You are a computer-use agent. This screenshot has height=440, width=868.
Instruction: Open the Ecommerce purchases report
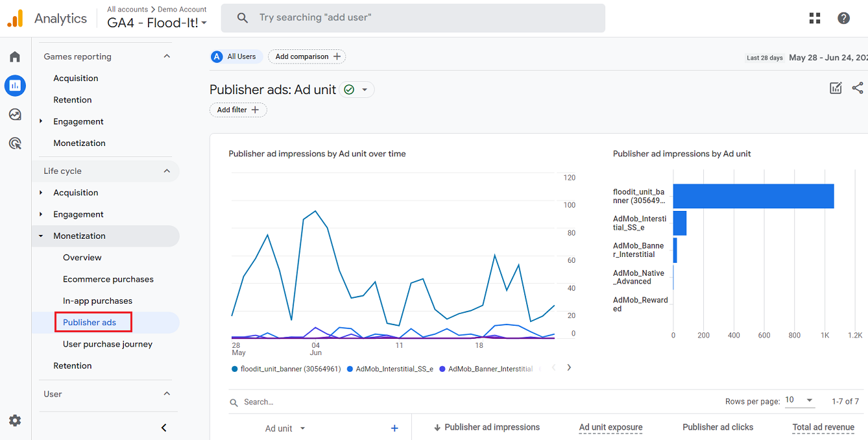[x=107, y=278]
